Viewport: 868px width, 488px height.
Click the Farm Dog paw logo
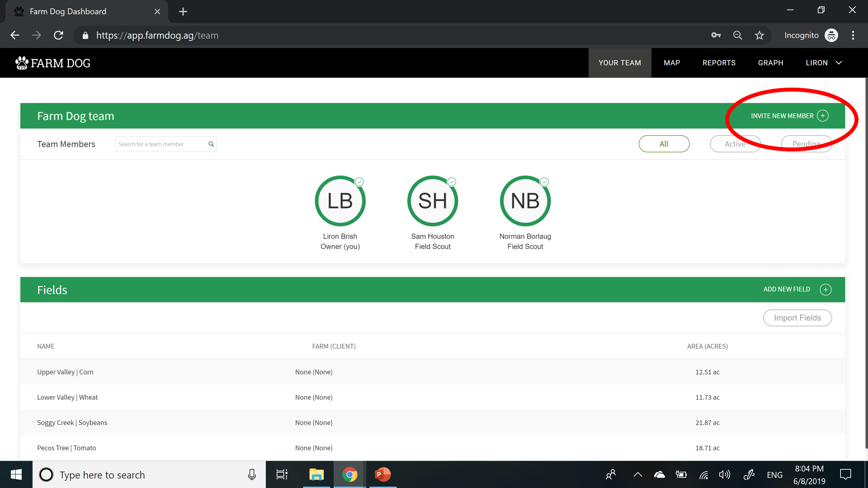click(x=22, y=63)
